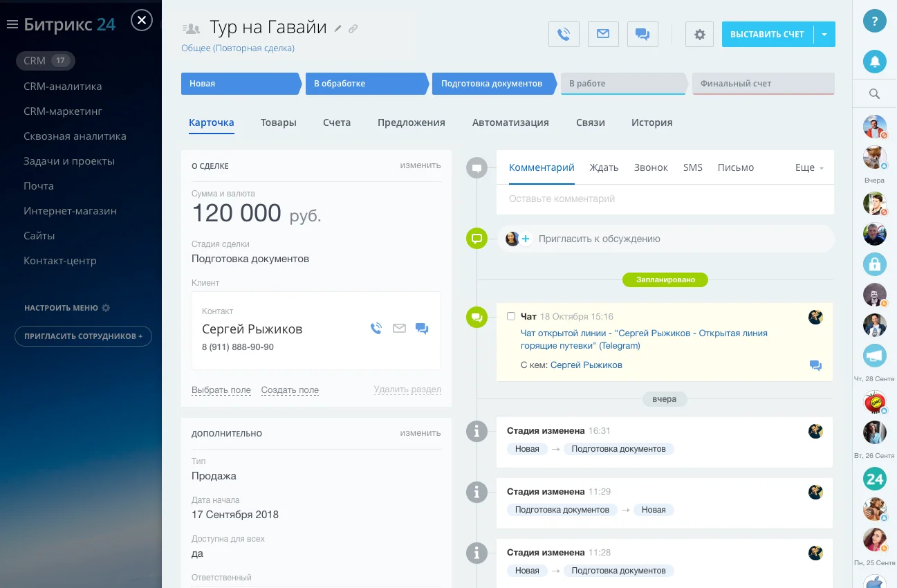Click the Пригласить сотрудников button
The height and width of the screenshot is (588, 897).
tap(83, 336)
